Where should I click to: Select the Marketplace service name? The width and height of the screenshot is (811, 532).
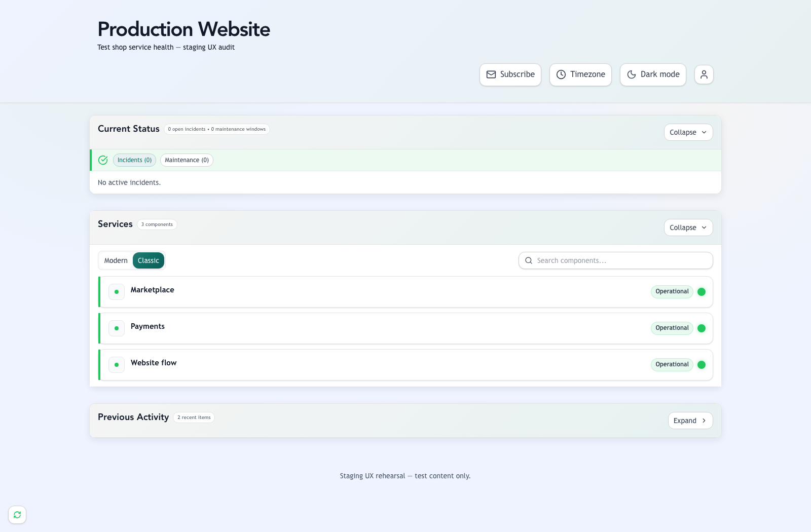coord(153,290)
